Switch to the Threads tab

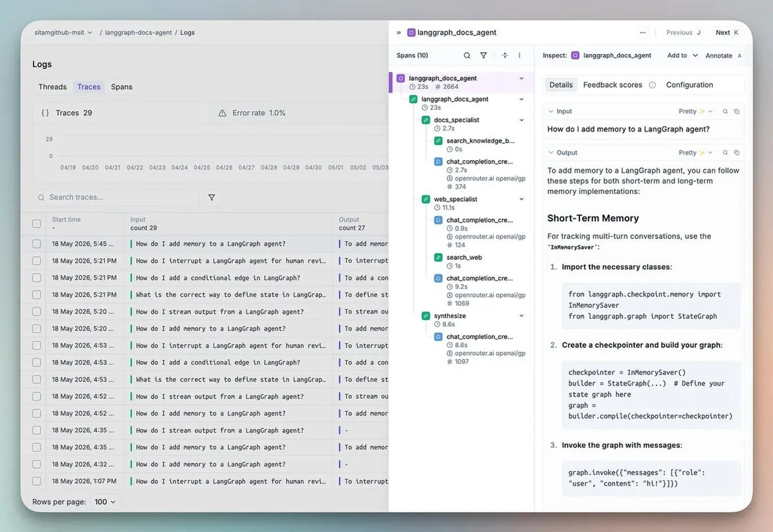click(53, 87)
